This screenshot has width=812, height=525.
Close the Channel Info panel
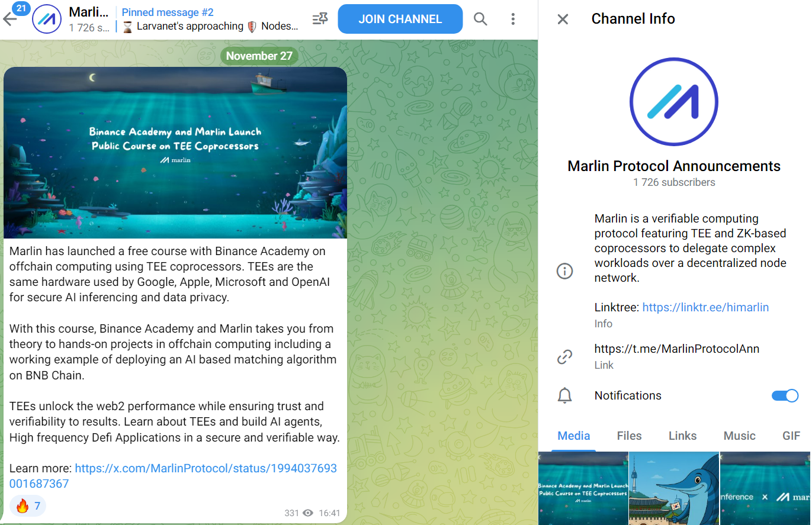[563, 19]
